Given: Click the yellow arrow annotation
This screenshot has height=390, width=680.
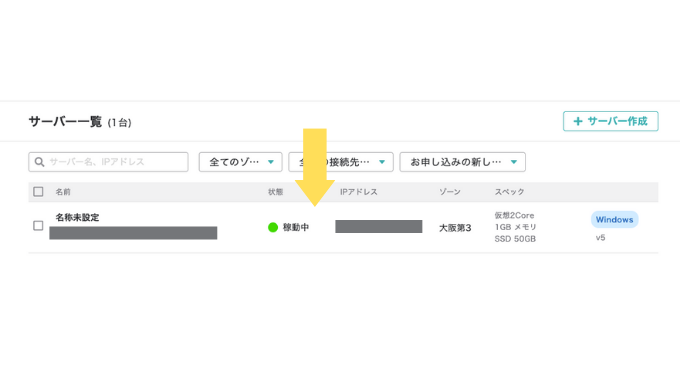Looking at the screenshot, I should pyautogui.click(x=315, y=167).
